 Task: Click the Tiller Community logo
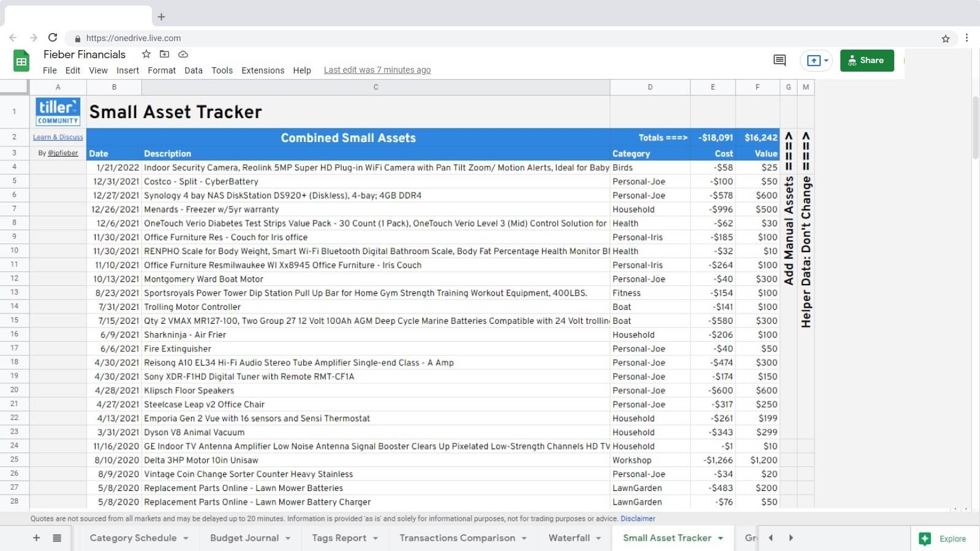(58, 111)
